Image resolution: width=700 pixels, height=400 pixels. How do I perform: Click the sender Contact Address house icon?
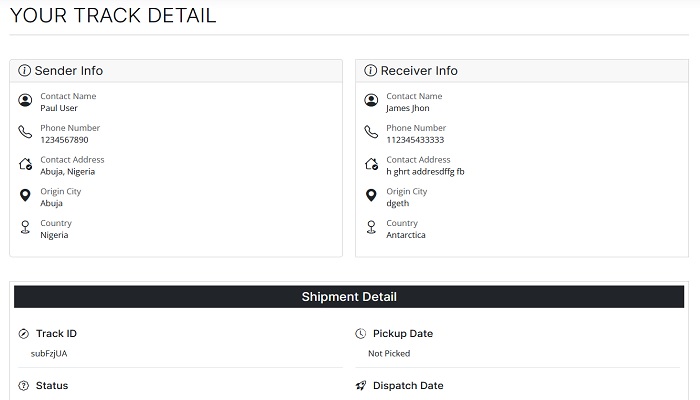point(25,165)
